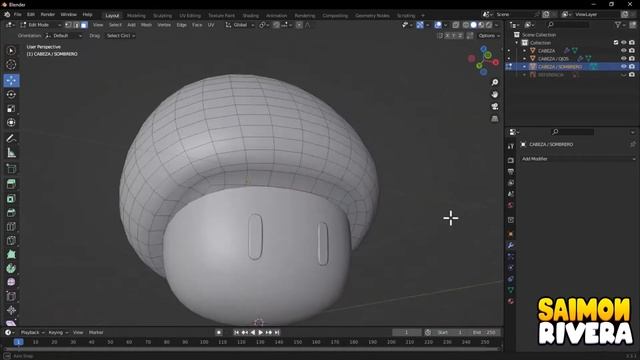Screen dimensions: 640x360
Task: Open the Render menu
Action: (x=48, y=15)
